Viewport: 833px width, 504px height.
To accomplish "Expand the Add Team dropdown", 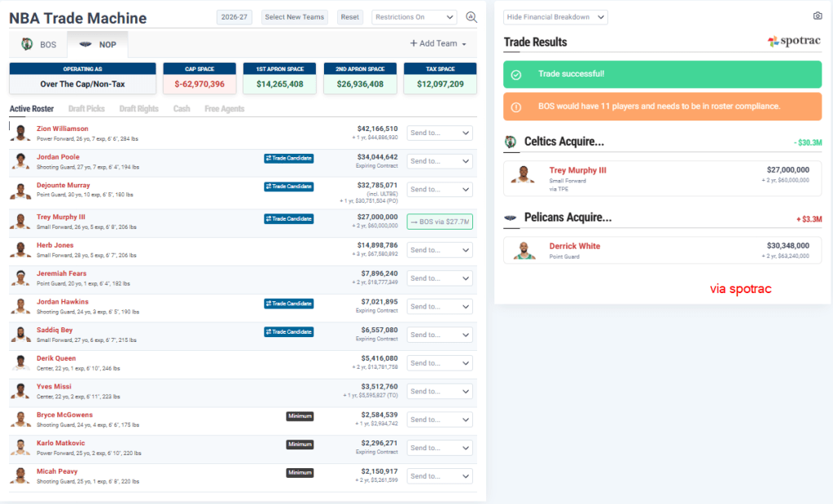I will [x=438, y=43].
